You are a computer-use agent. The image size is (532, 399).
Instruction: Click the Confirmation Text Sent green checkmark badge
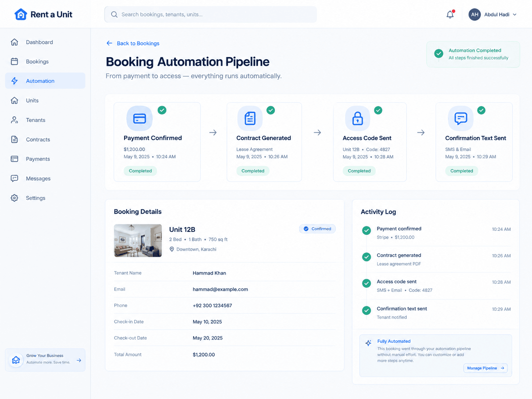(481, 110)
